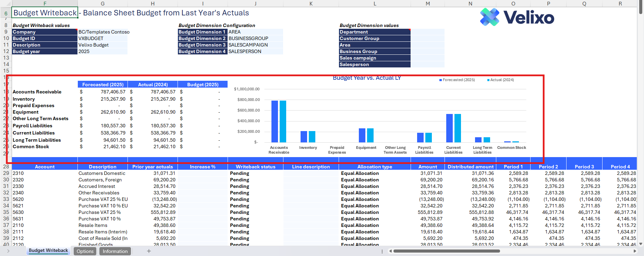Switch to the Options sheet tab
Screen dimensions: 644x256
point(85,251)
